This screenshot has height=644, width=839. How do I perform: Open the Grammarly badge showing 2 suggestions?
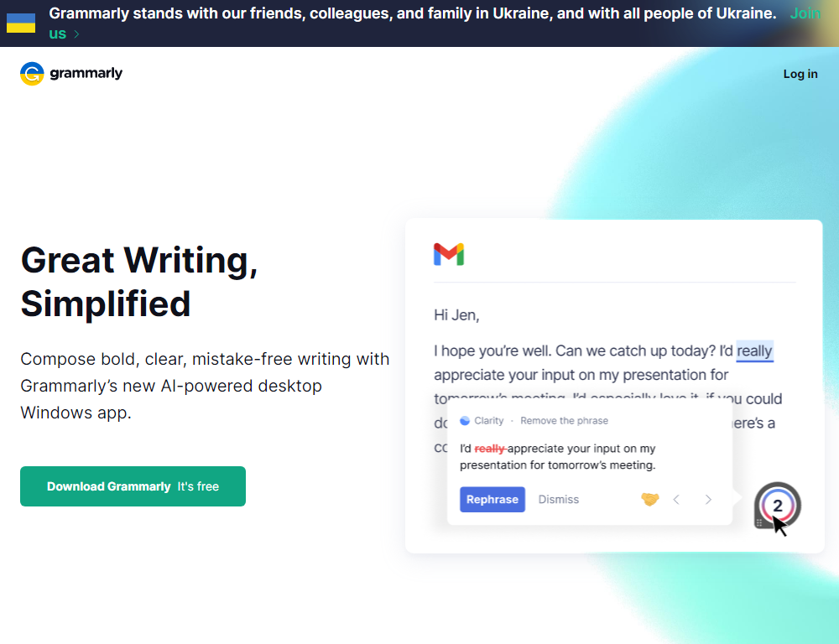(778, 506)
